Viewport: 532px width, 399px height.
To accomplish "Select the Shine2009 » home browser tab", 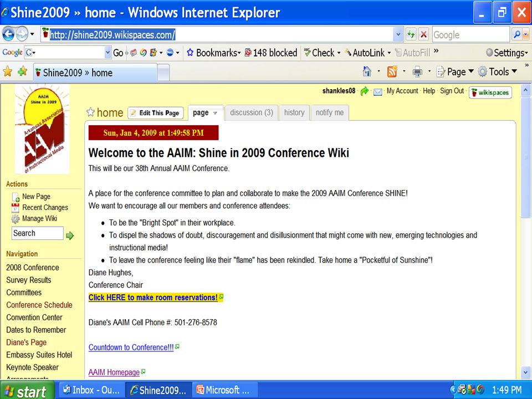I will pos(95,73).
